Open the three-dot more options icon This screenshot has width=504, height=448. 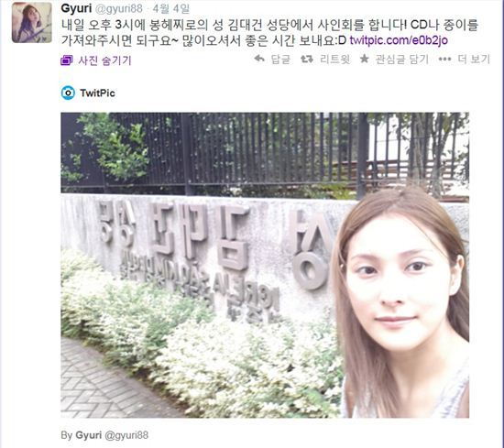coord(444,60)
